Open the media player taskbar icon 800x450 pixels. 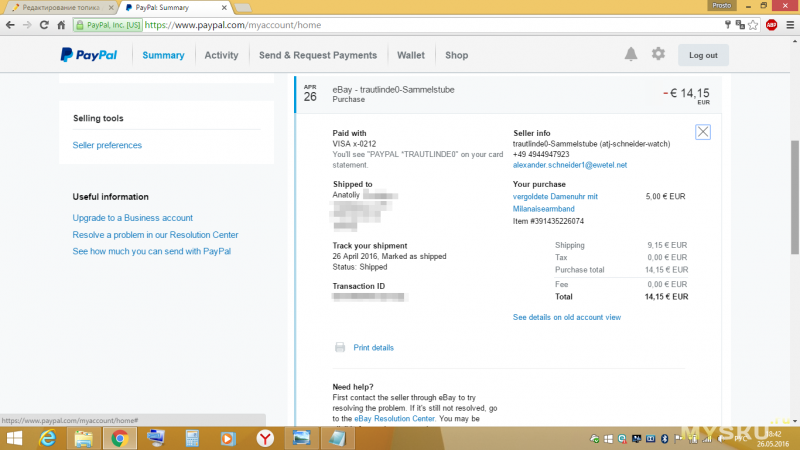click(228, 438)
